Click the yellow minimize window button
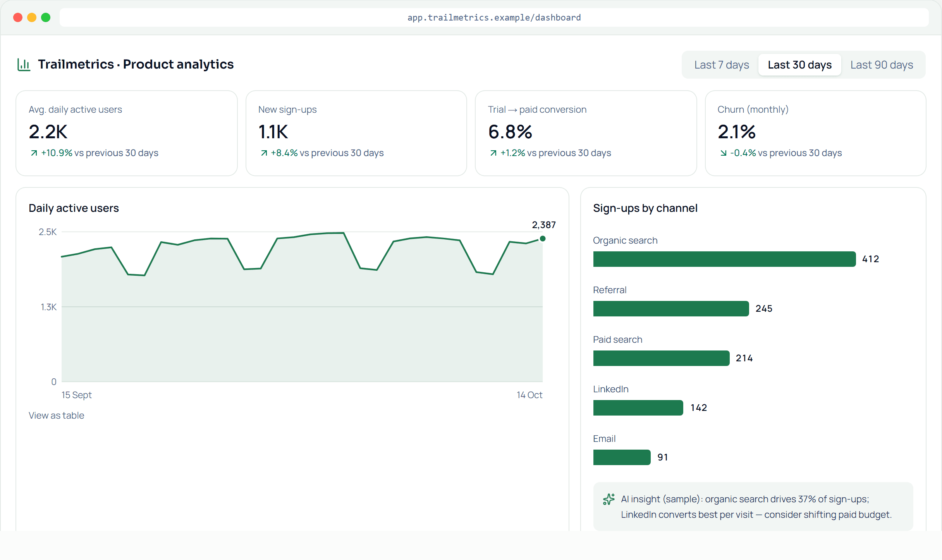This screenshot has height=560, width=942. pyautogui.click(x=32, y=17)
